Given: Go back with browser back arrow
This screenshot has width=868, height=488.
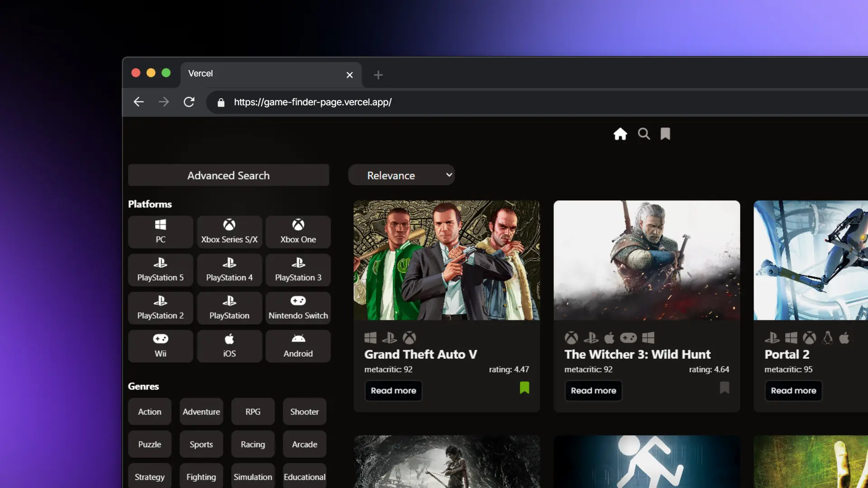Looking at the screenshot, I should (139, 102).
